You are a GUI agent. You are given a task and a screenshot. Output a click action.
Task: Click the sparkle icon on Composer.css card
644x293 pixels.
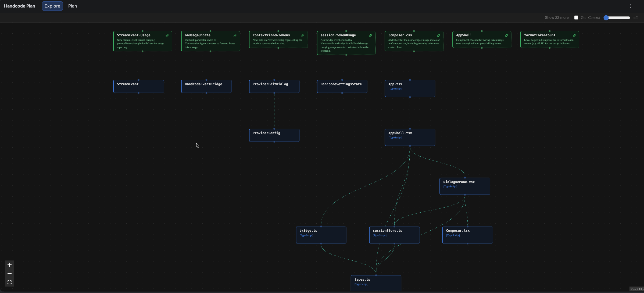point(438,35)
